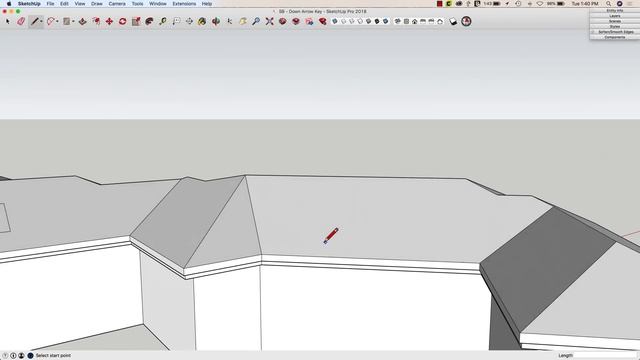Open the File menu
Viewport: 640px width, 360px height.
tap(50, 4)
